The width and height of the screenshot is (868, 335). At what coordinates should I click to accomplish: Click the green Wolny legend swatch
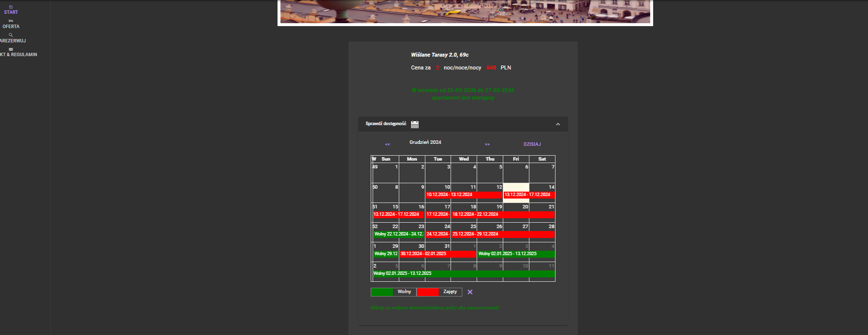coord(382,292)
